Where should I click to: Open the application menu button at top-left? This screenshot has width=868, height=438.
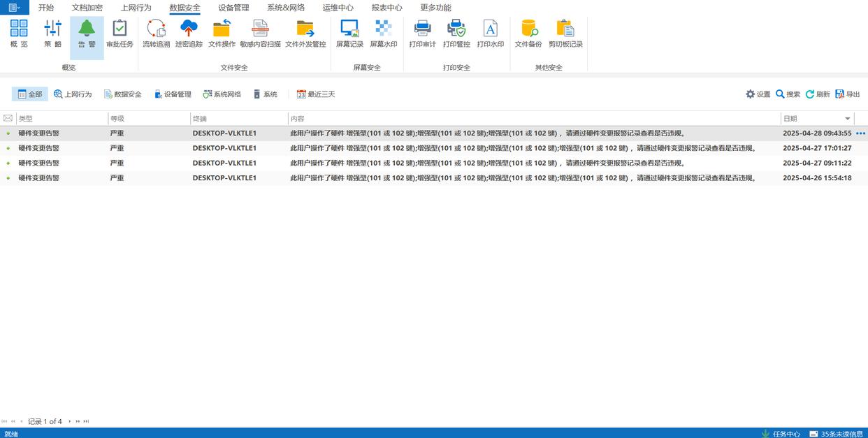pos(14,8)
